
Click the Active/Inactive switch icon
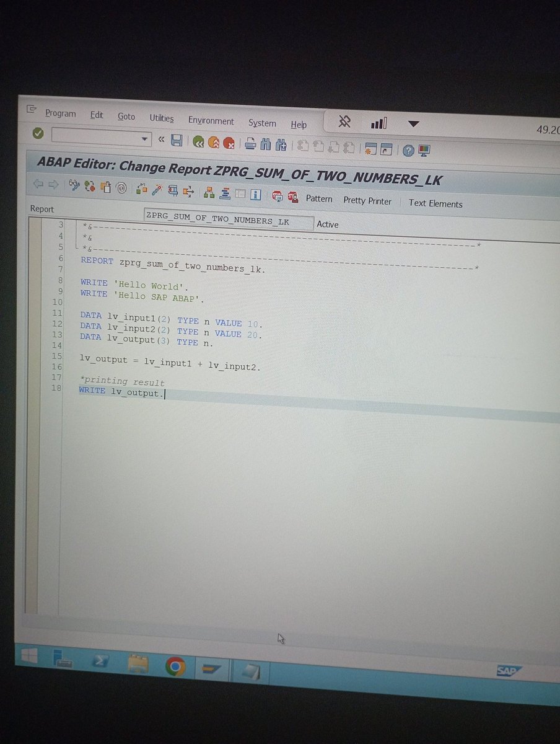click(x=90, y=185)
